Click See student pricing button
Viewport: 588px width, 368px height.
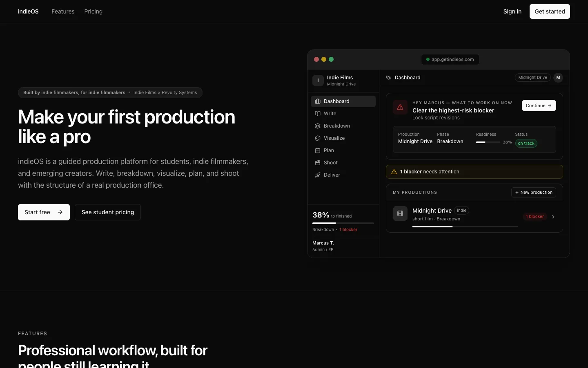click(108, 212)
